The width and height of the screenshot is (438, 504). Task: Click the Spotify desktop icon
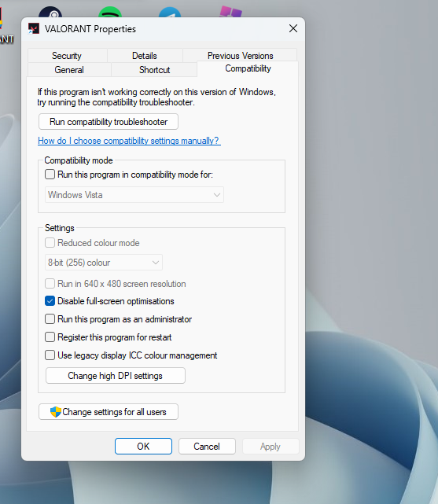click(x=110, y=13)
